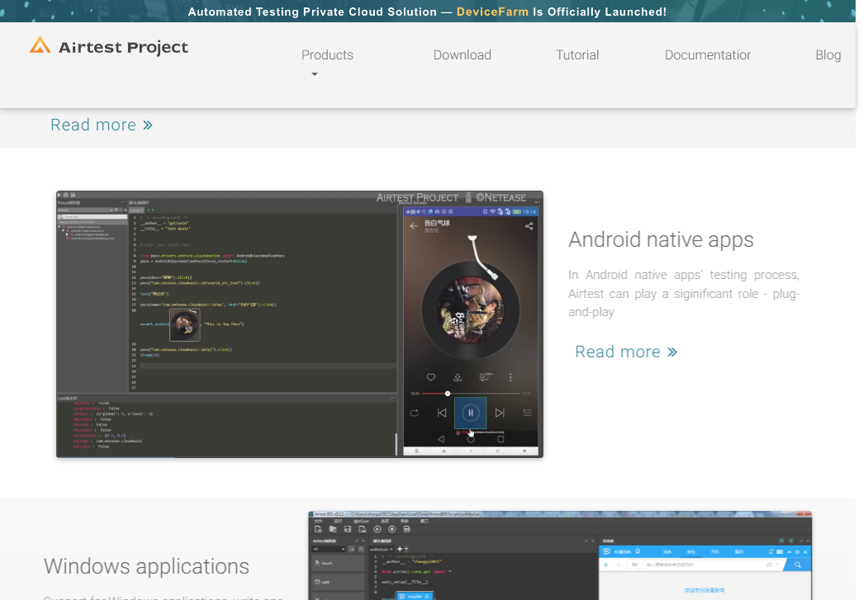868x600 pixels.
Task: Click wait button in Windows IDE assistant panel
Action: 338,582
